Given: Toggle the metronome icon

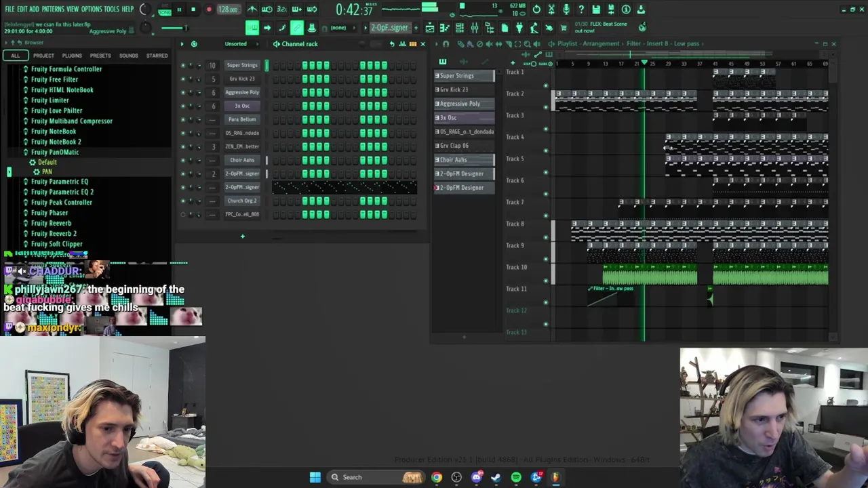Looking at the screenshot, I should 252,9.
